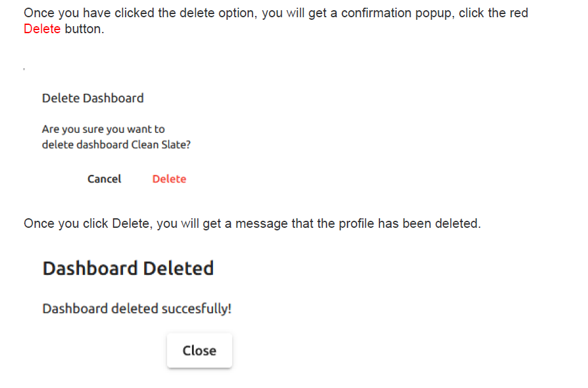This screenshot has height=388, width=588.
Task: Click the word 'button.' after red Delete
Action: coord(84,29)
